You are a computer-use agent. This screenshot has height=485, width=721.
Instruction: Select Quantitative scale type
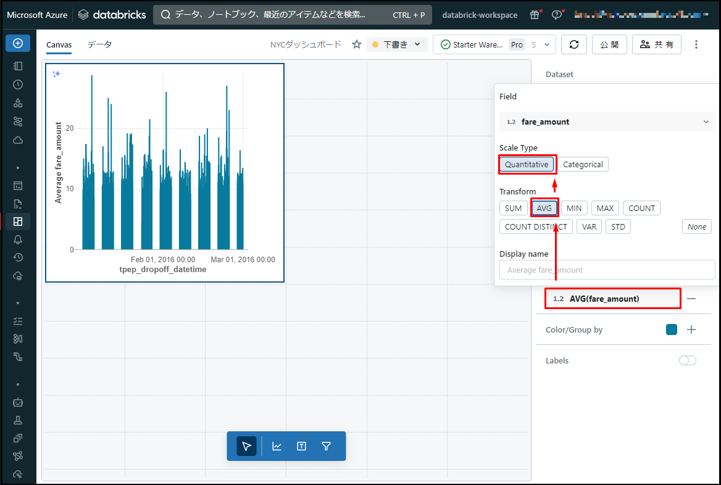pos(526,164)
